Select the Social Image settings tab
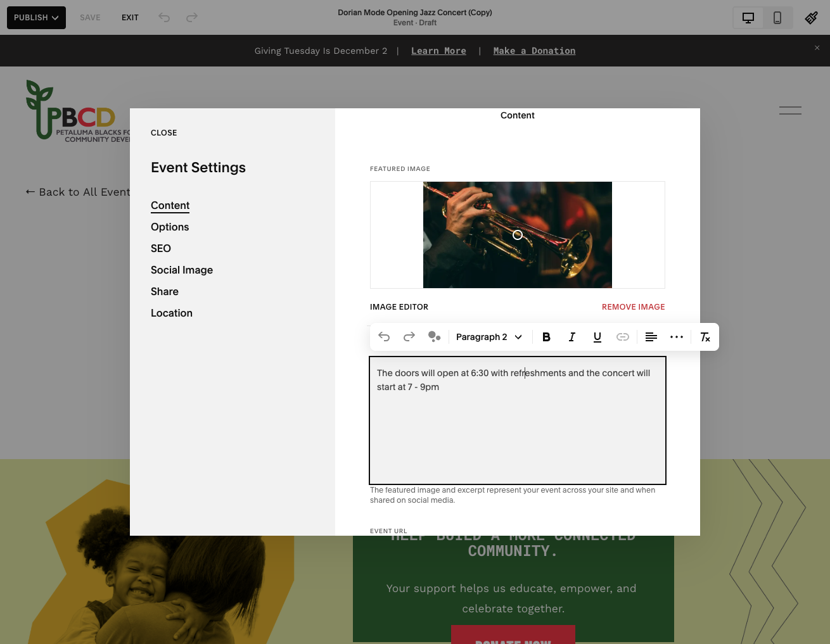The height and width of the screenshot is (644, 830). click(x=182, y=270)
